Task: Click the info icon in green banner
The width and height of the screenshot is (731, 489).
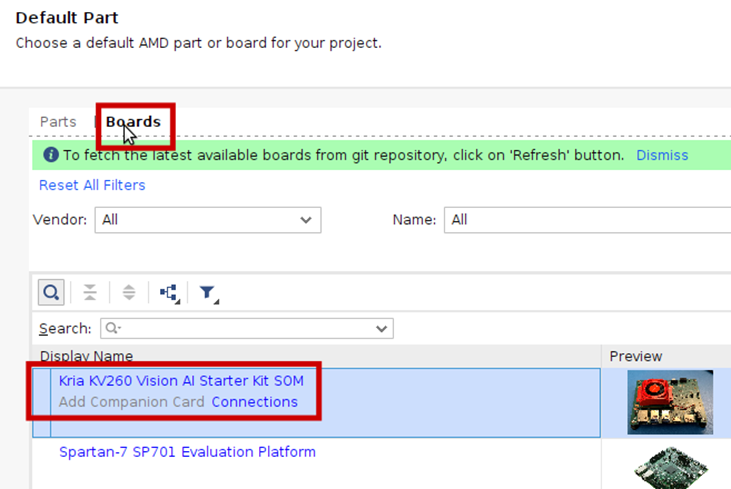Action: point(51,155)
